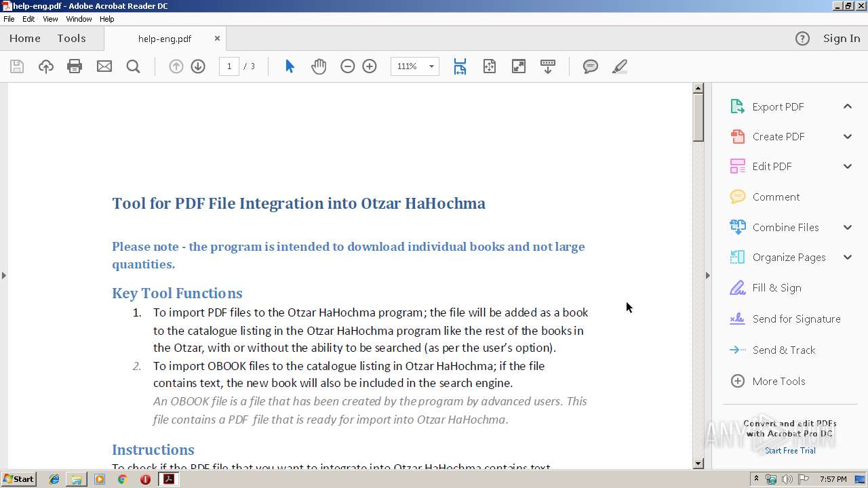Viewport: 868px width, 488px height.
Task: Click the document scrollbar down arrow
Action: (698, 464)
